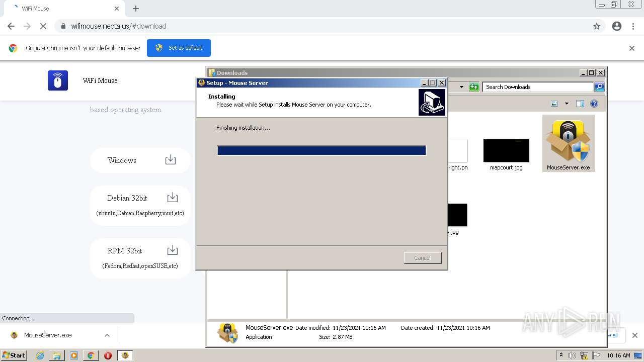This screenshot has height=362, width=644.
Task: Click the volume icon in system tray
Action: (572, 355)
